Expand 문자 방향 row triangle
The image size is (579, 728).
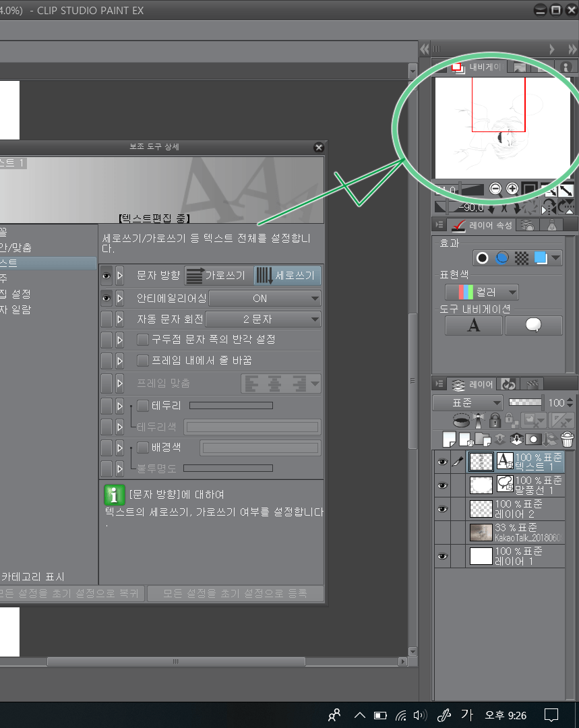coord(120,276)
